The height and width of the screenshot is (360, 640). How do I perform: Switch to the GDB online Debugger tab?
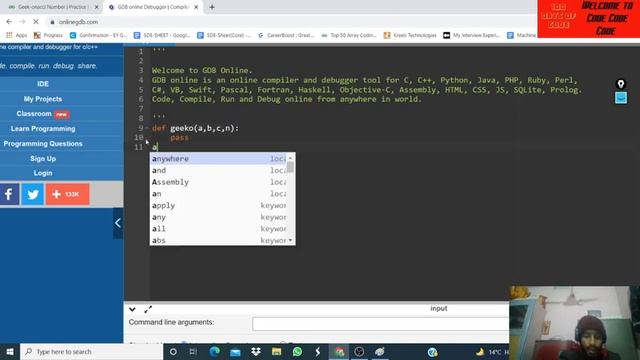point(152,7)
